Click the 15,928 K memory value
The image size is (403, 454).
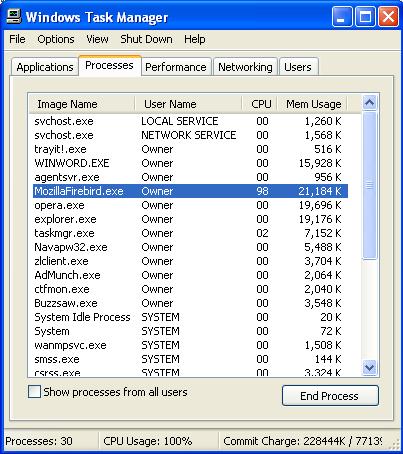[x=320, y=163]
